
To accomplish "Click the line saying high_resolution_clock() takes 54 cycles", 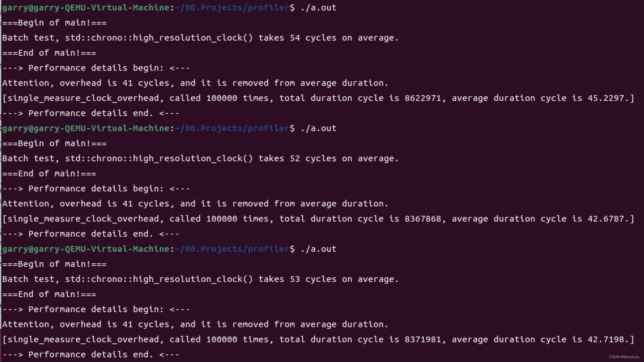I will pos(201,38).
